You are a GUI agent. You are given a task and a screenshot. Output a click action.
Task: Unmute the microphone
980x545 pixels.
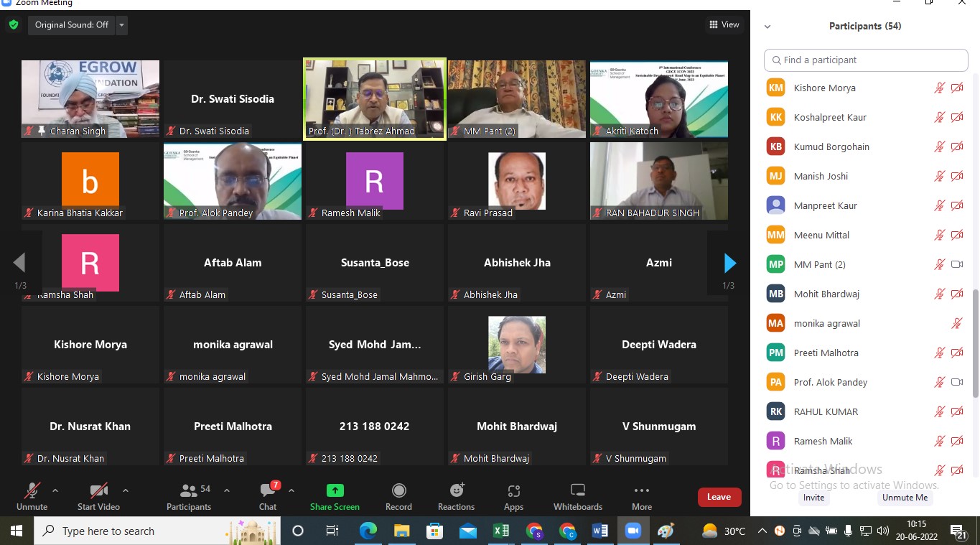click(x=32, y=491)
